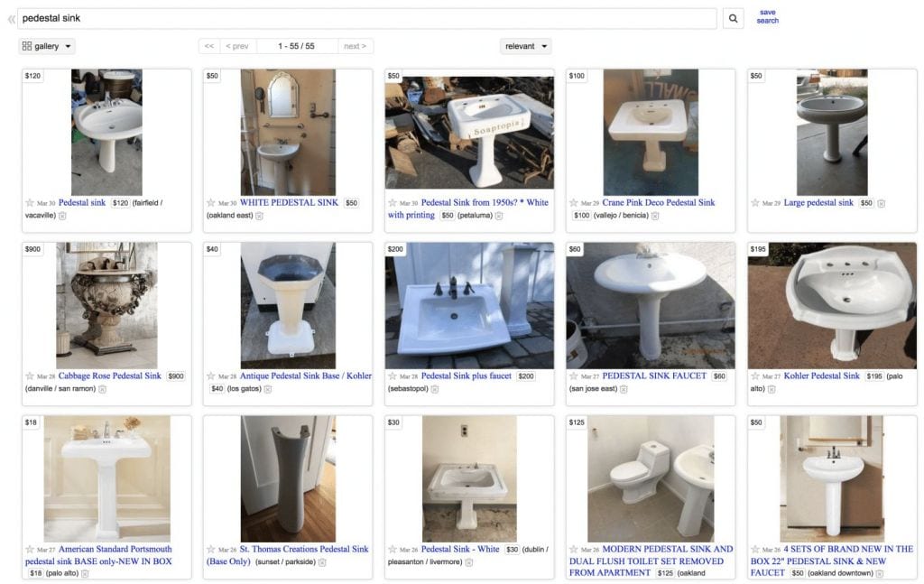Screen dimensions: 924x584
Task: Collapse sidebar with double chevron icon
Action: click(x=11, y=20)
